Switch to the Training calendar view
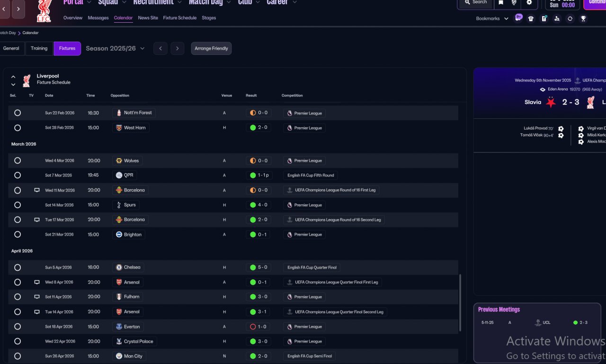 point(39,48)
